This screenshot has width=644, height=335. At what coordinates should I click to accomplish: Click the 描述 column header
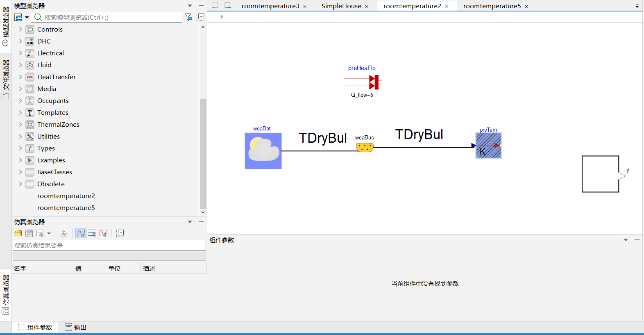click(x=174, y=269)
